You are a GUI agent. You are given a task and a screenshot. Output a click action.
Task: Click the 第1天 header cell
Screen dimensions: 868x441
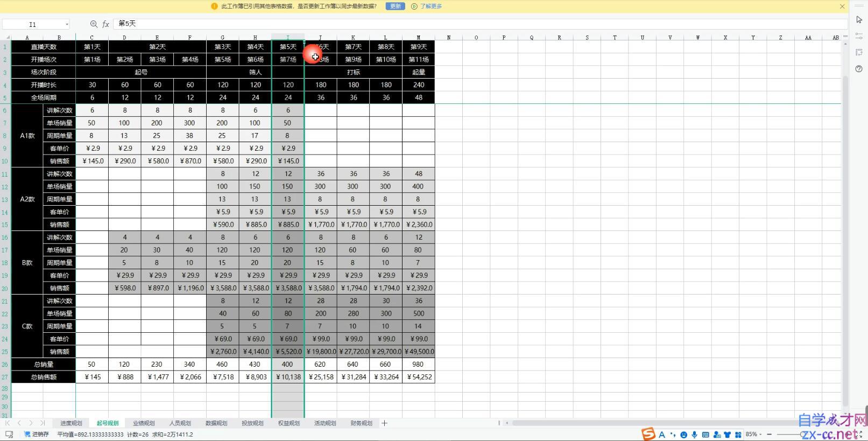pos(92,47)
